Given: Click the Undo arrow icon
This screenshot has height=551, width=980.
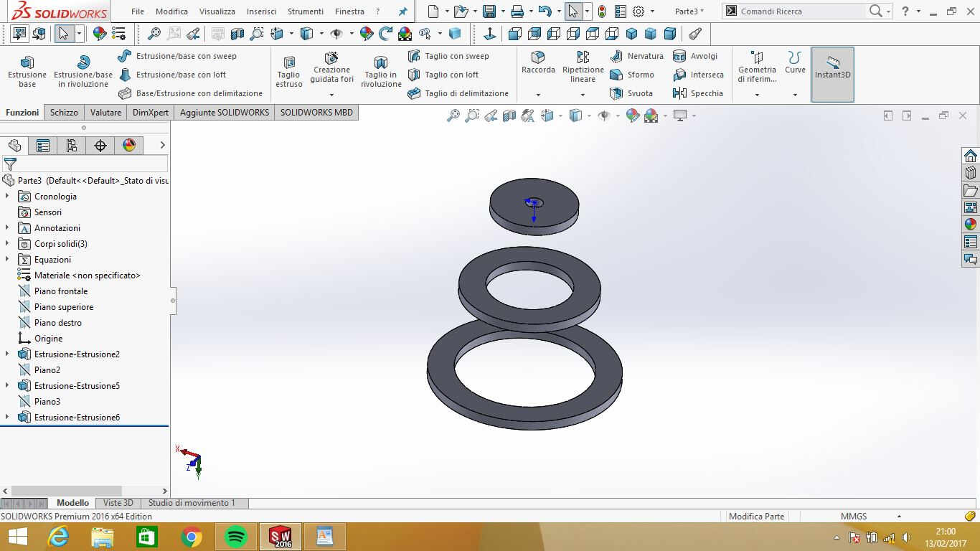Looking at the screenshot, I should point(545,11).
